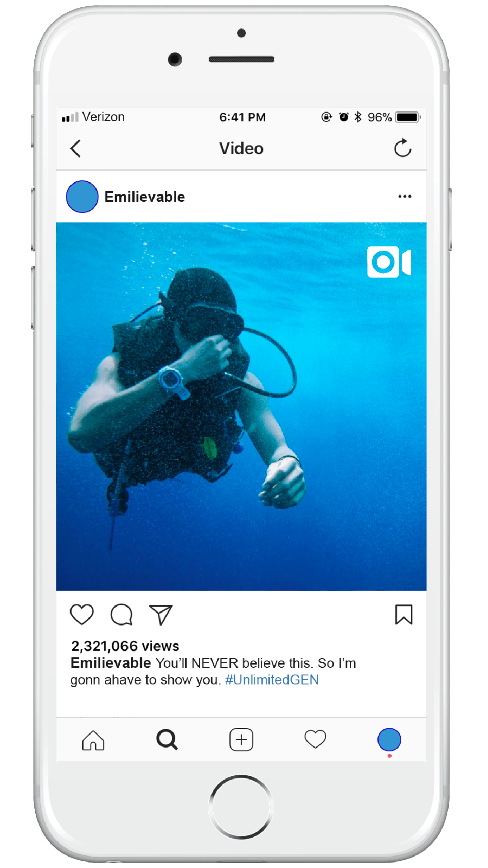Like the post with the heart icon

(x=82, y=614)
